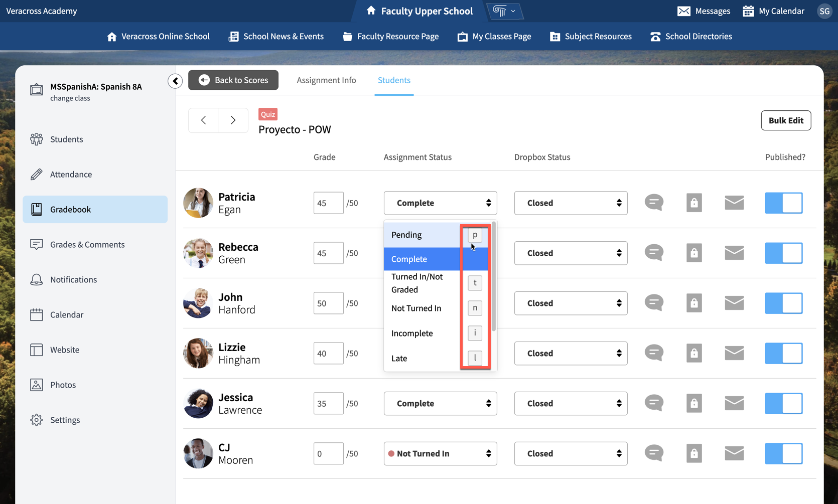Click the dropbox lock icon for John Hanford

coord(694,303)
